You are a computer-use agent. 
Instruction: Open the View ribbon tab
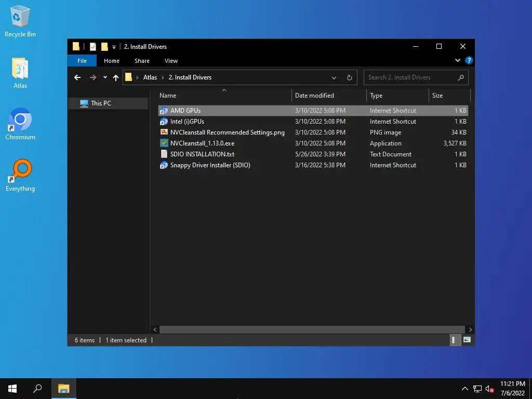[x=171, y=61]
